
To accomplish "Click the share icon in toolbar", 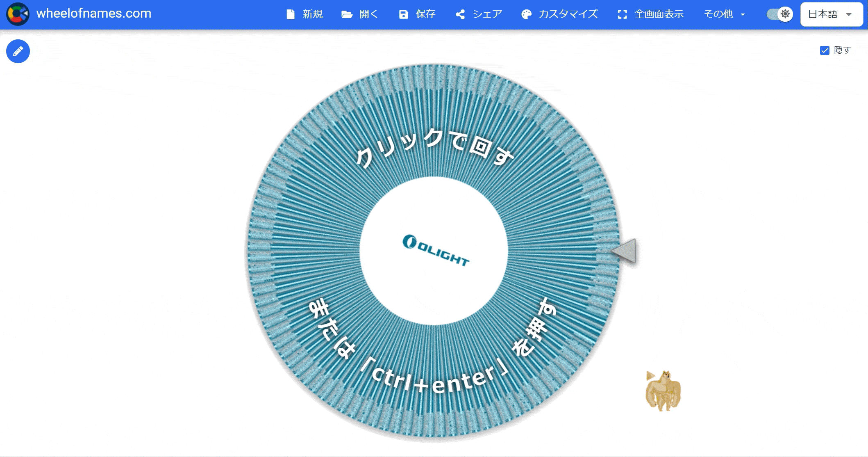I will pyautogui.click(x=460, y=14).
